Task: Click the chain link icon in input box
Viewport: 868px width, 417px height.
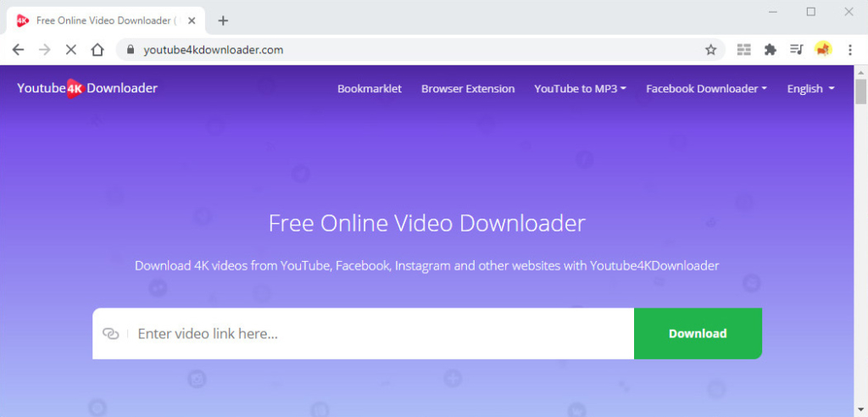Action: pyautogui.click(x=111, y=334)
